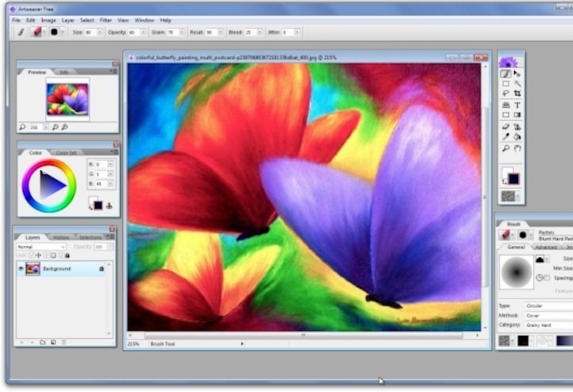Choose the rectangular Selection tool
This screenshot has height=392, width=573.
[x=506, y=84]
